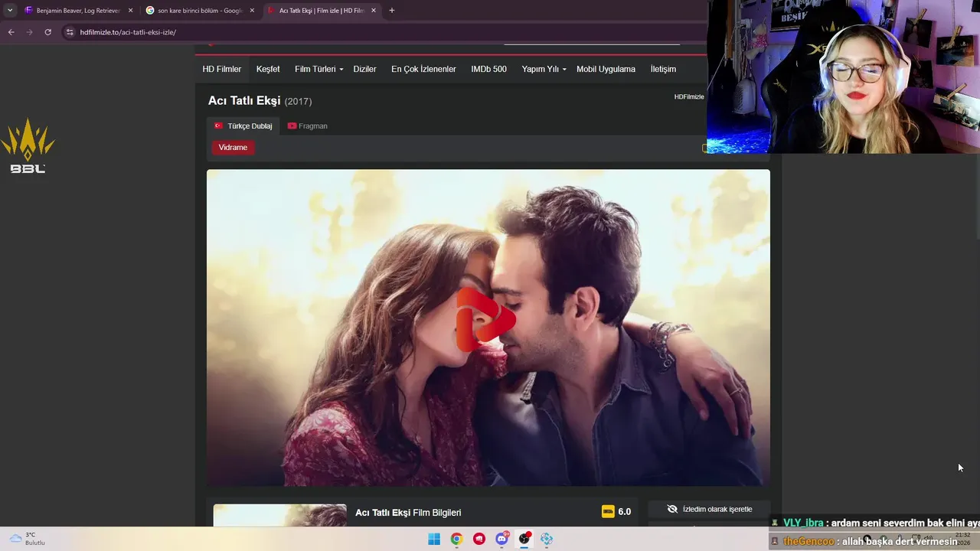Open the weather widget showing 3°C Bulutlu
This screenshot has height=551, width=980.
coord(27,539)
